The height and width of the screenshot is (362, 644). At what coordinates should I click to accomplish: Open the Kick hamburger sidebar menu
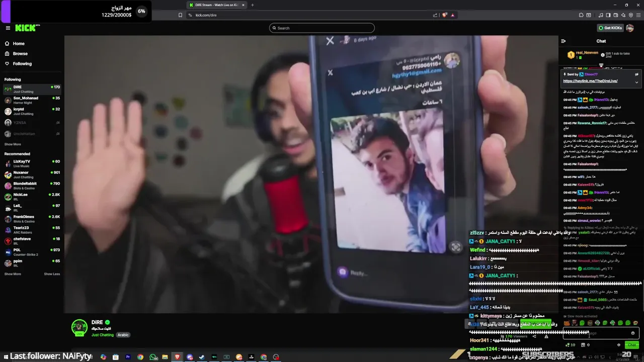pyautogui.click(x=8, y=28)
